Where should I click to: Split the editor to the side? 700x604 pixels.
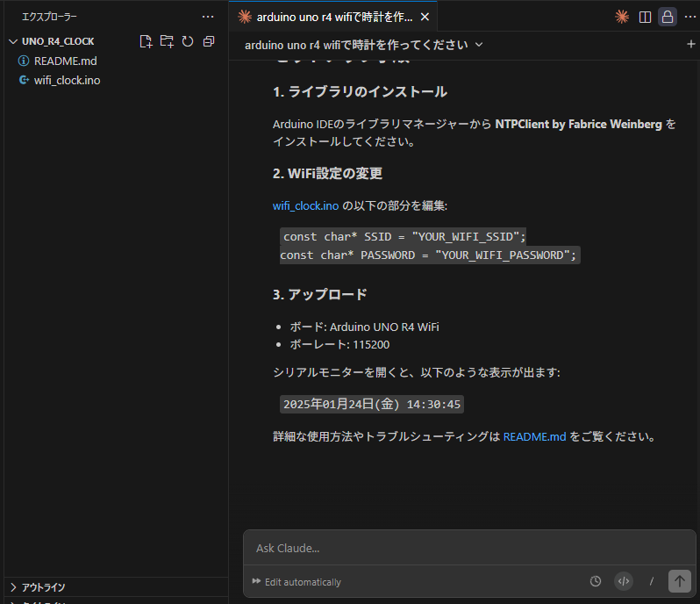(645, 17)
